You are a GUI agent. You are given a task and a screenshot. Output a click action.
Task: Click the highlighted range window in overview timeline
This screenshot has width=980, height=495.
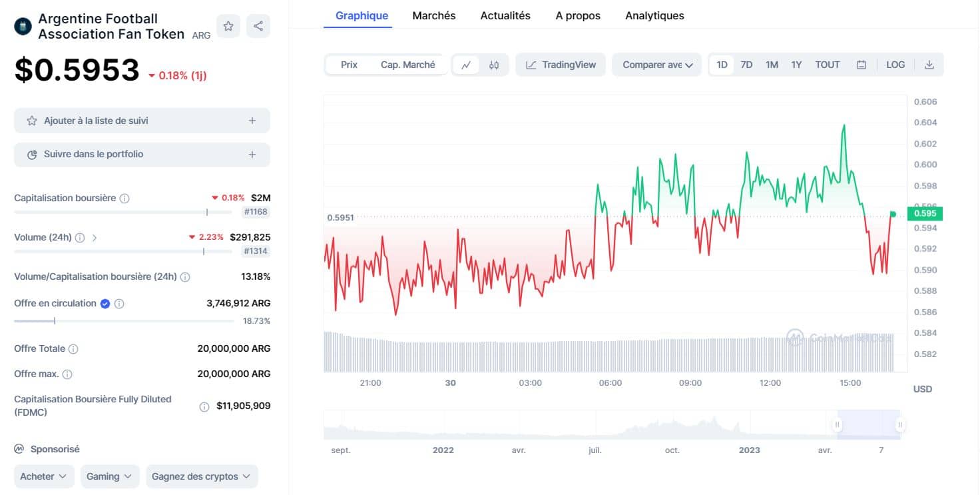pyautogui.click(x=869, y=424)
